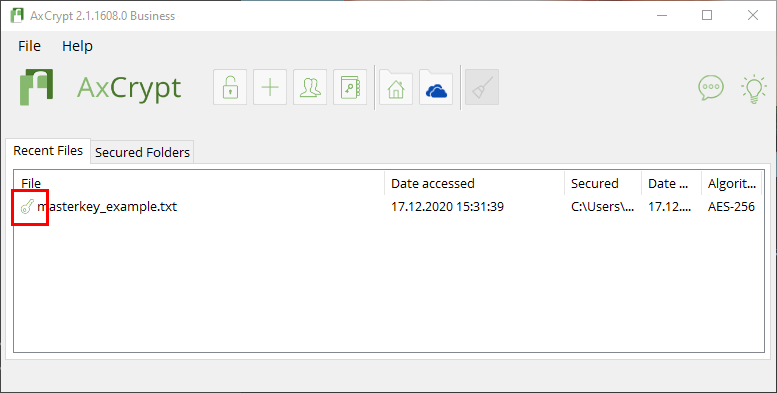Switch to the Secured Folders tab
This screenshot has height=393, width=777.
click(x=142, y=152)
